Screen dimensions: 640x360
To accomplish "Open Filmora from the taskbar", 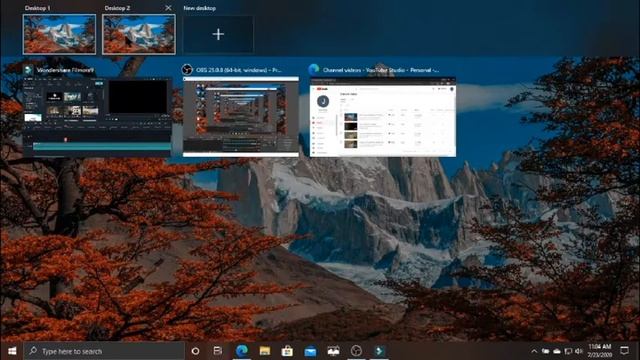I will pos(380,351).
